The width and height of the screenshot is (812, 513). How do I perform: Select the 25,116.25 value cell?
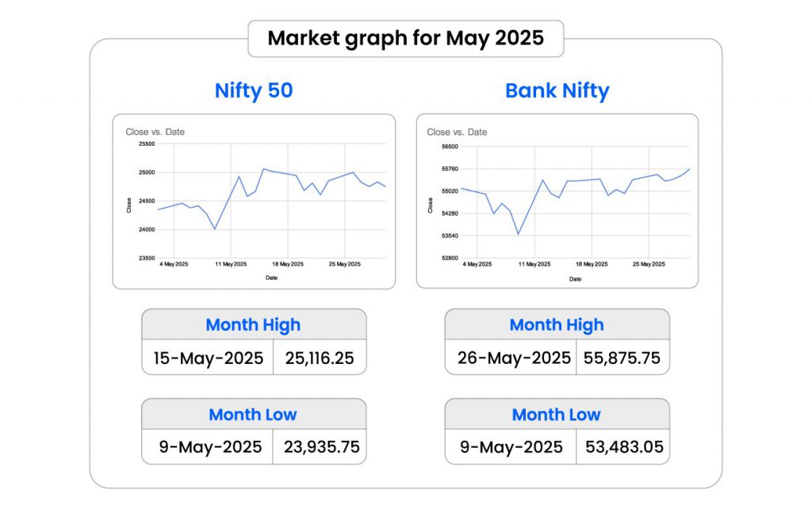319,358
